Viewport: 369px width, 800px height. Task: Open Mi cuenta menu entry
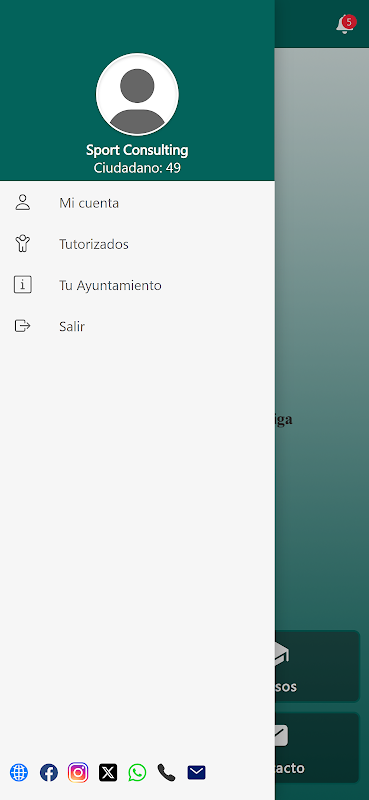(137, 203)
